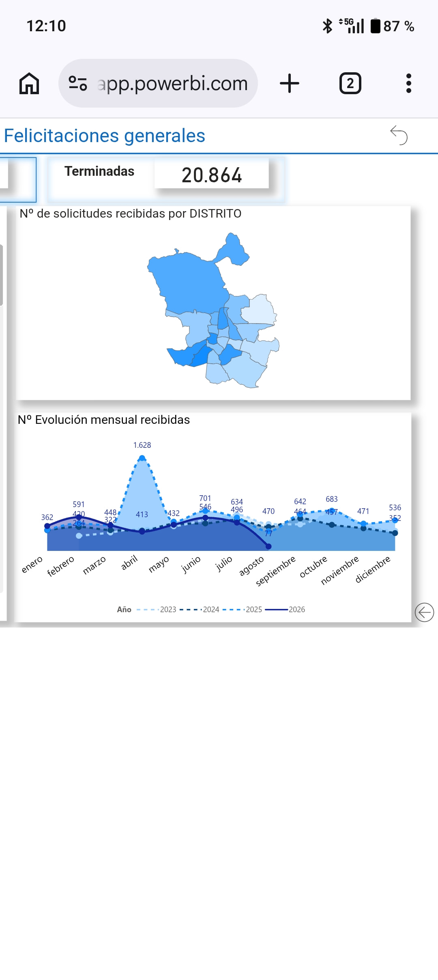Select the agosto axis label
This screenshot has width=438, height=980.
point(251,566)
